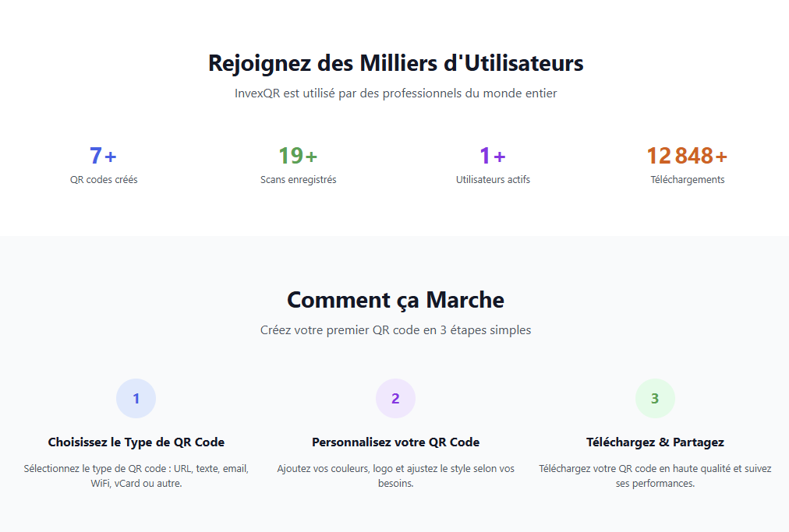Screen dimensions: 789x532
Task: Click the 'Choisissez le Type de QR Code' title
Action: point(136,442)
